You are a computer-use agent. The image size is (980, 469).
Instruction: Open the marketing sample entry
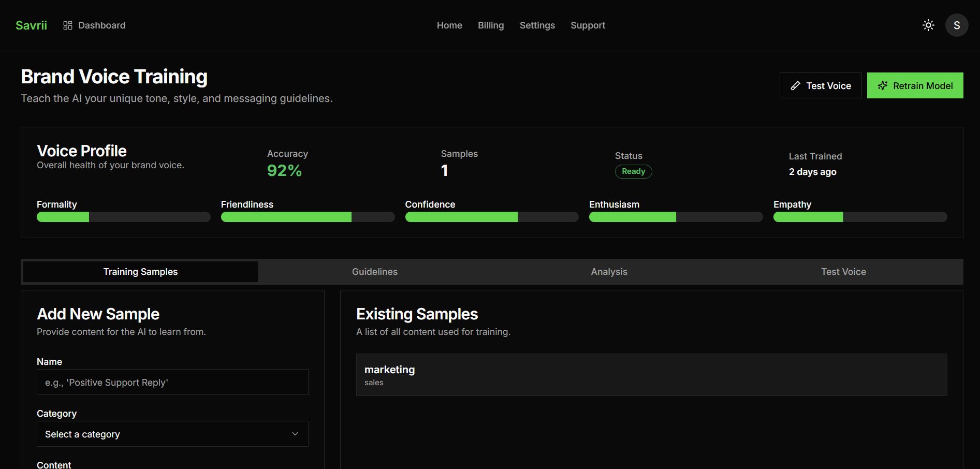[652, 375]
